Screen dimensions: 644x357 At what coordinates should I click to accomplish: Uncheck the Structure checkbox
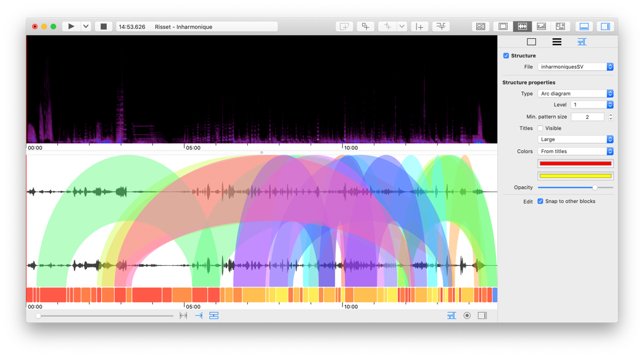pyautogui.click(x=506, y=56)
